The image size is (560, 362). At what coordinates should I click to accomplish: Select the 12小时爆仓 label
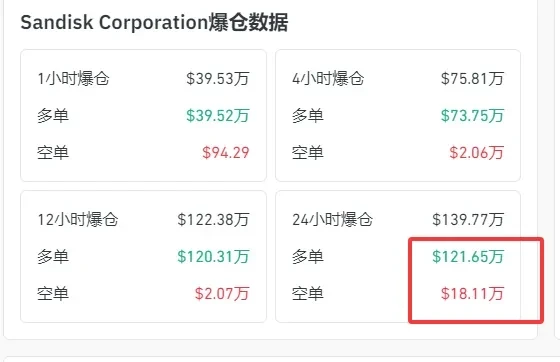78,220
